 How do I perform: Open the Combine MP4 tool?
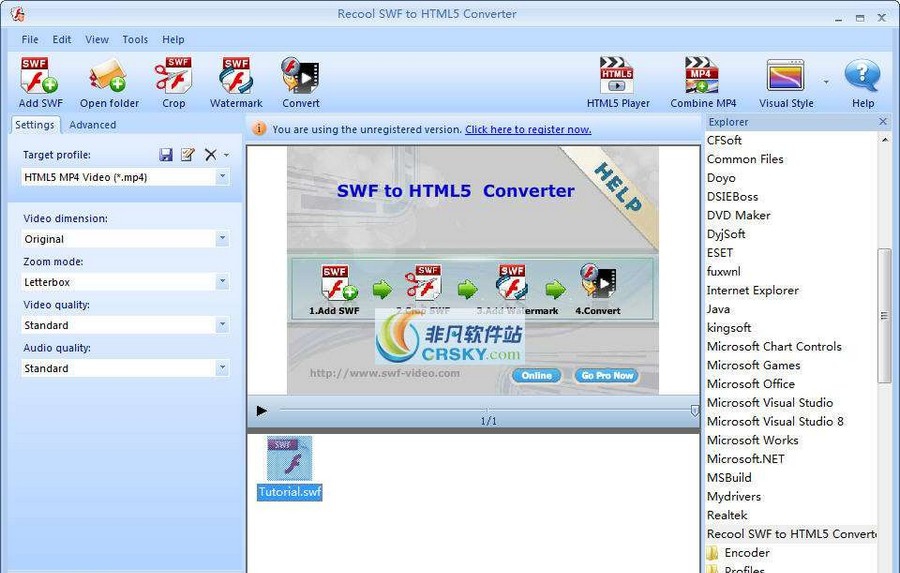click(702, 75)
